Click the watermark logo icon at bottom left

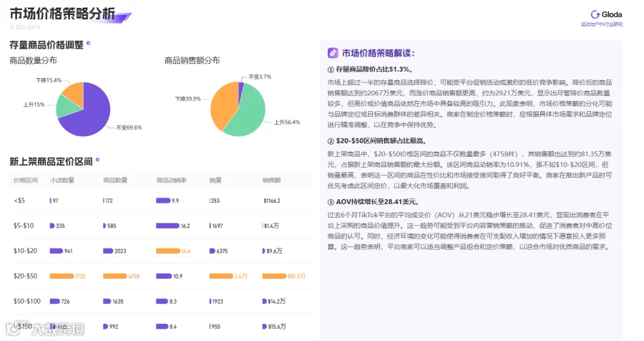coord(13,328)
